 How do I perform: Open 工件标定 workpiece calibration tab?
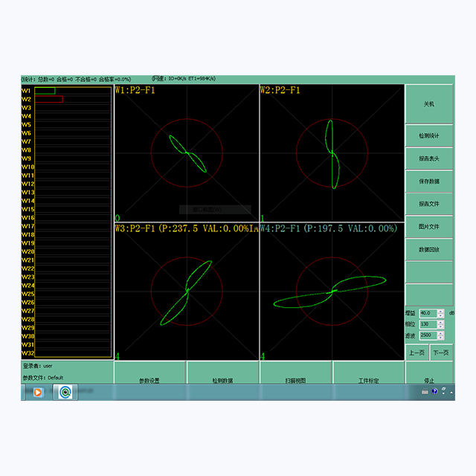369,373
